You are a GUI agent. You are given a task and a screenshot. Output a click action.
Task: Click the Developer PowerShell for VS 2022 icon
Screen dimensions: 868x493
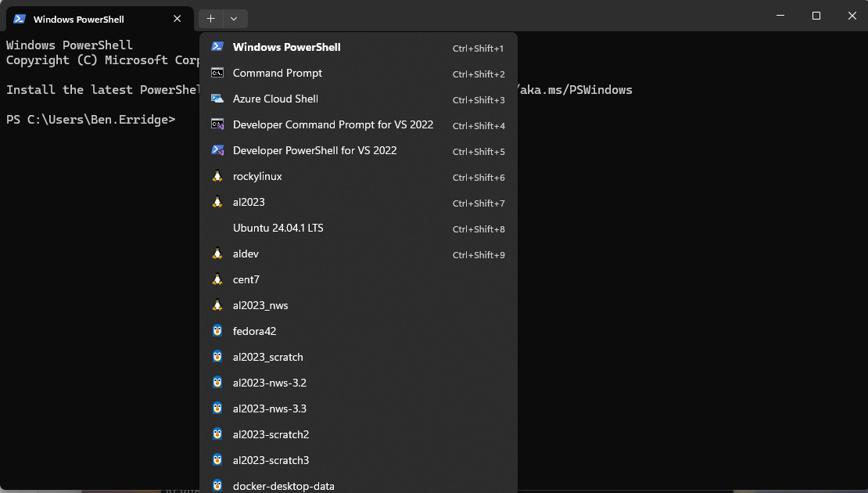(x=217, y=150)
